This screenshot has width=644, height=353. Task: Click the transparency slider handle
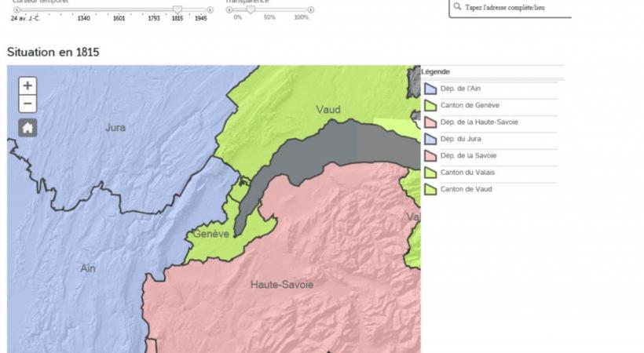251,9
